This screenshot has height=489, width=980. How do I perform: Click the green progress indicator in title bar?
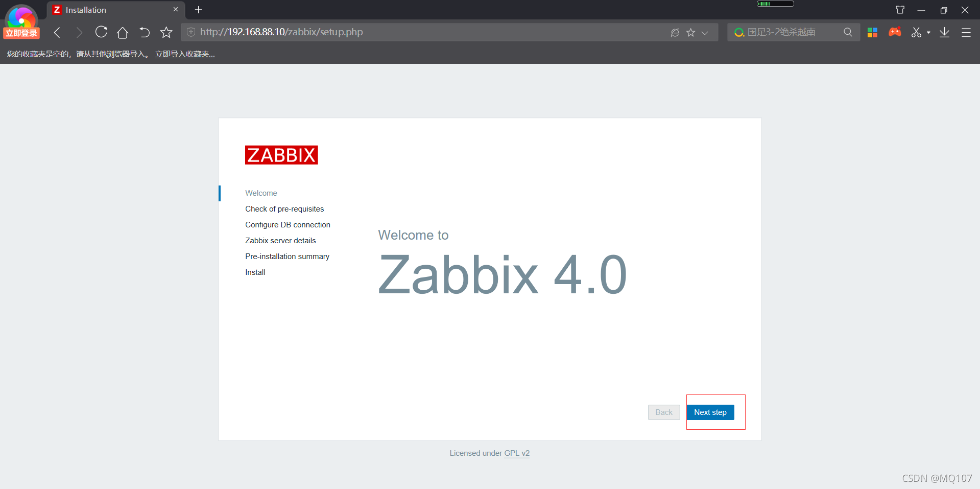click(775, 4)
